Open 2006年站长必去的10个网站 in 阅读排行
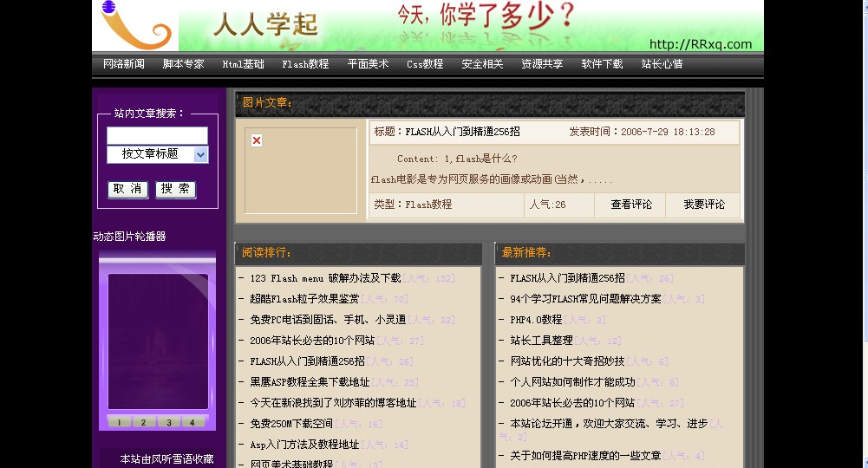 click(x=312, y=341)
